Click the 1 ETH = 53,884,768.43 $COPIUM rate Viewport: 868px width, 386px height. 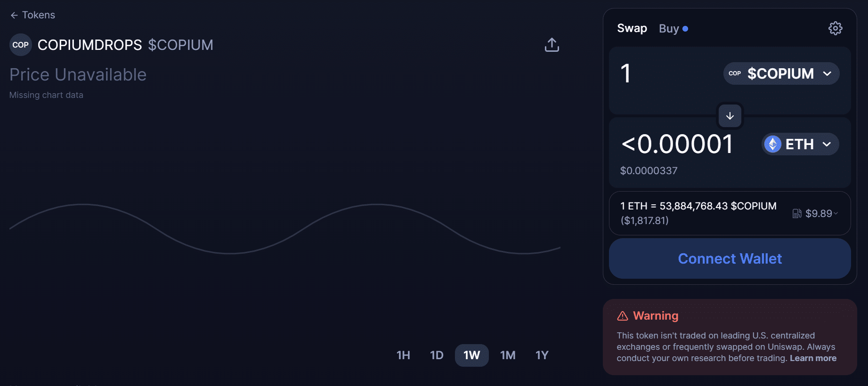coord(698,206)
